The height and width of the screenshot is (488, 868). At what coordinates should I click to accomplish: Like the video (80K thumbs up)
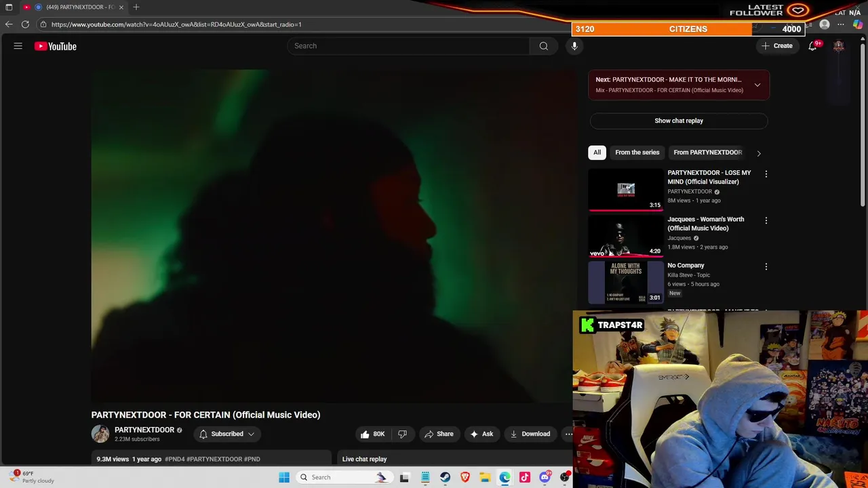[372, 434]
